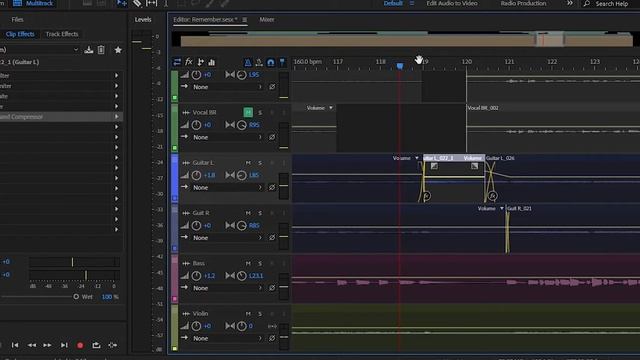Toggle the favorites star icon
Image resolution: width=640 pixels, height=360 pixels.
(x=118, y=50)
